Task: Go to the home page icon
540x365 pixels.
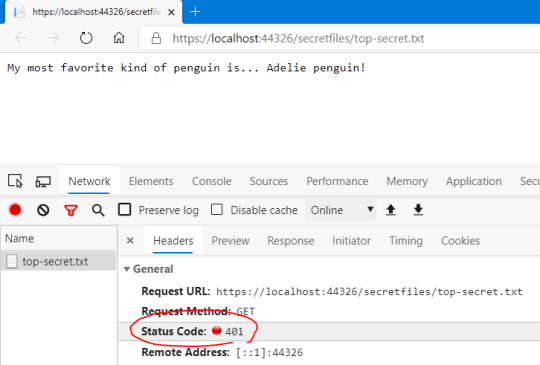Action: click(x=119, y=37)
